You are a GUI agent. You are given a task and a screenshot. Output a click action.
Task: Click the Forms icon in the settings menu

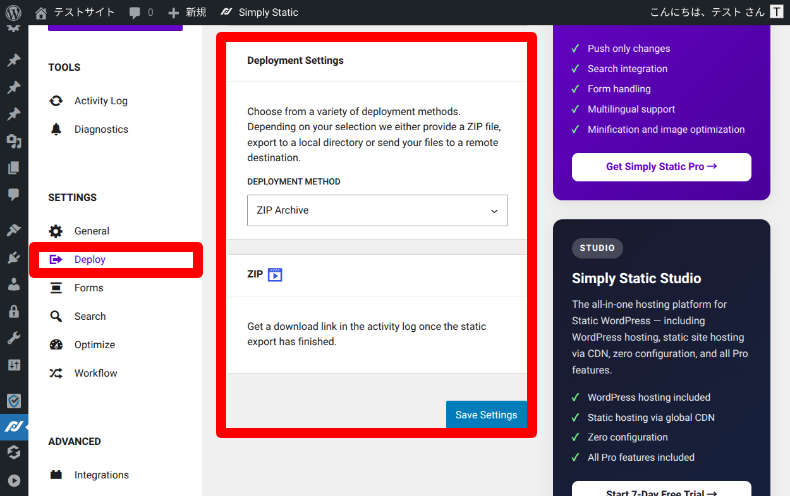[56, 288]
